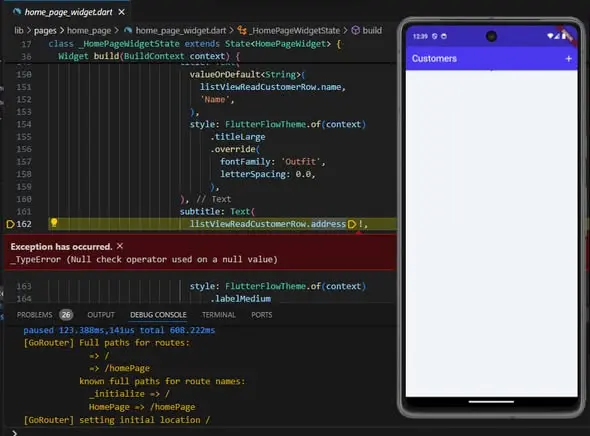Click the lightbulb quick-fix icon on line 162

[54, 223]
